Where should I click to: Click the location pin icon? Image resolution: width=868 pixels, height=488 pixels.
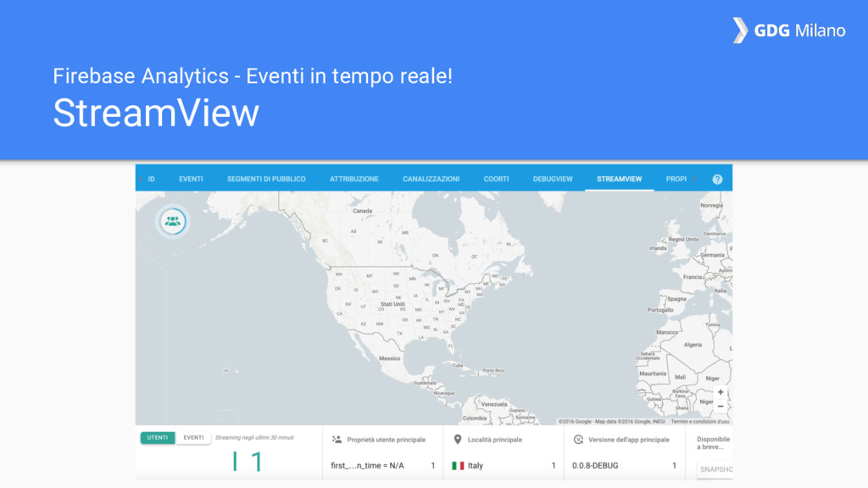click(457, 440)
